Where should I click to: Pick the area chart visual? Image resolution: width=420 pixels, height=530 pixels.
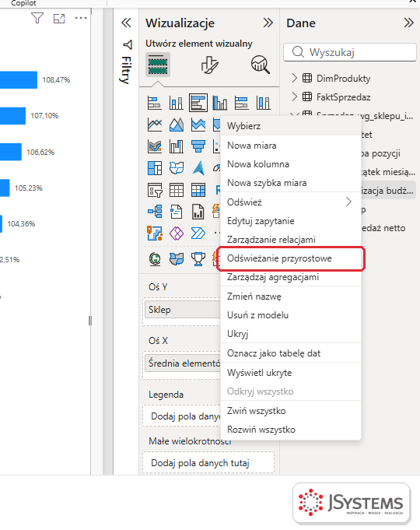point(177,125)
